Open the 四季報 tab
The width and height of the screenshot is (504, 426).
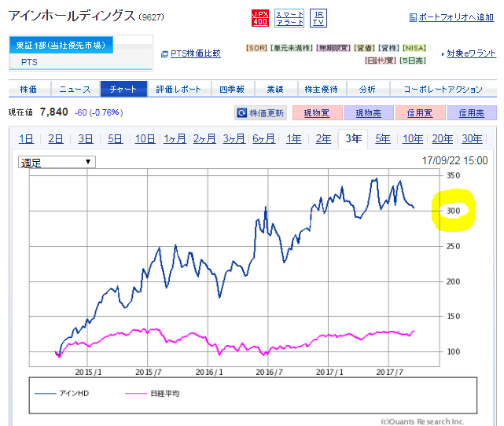233,89
